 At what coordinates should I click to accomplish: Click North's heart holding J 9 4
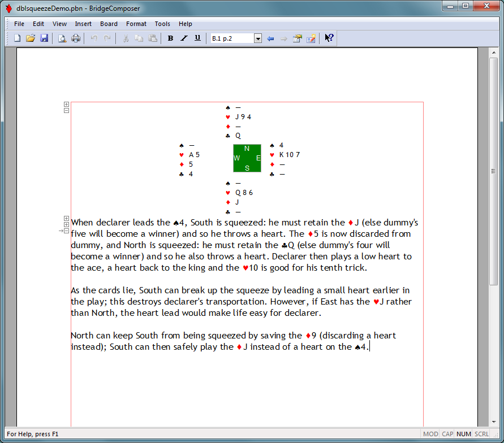pos(243,117)
